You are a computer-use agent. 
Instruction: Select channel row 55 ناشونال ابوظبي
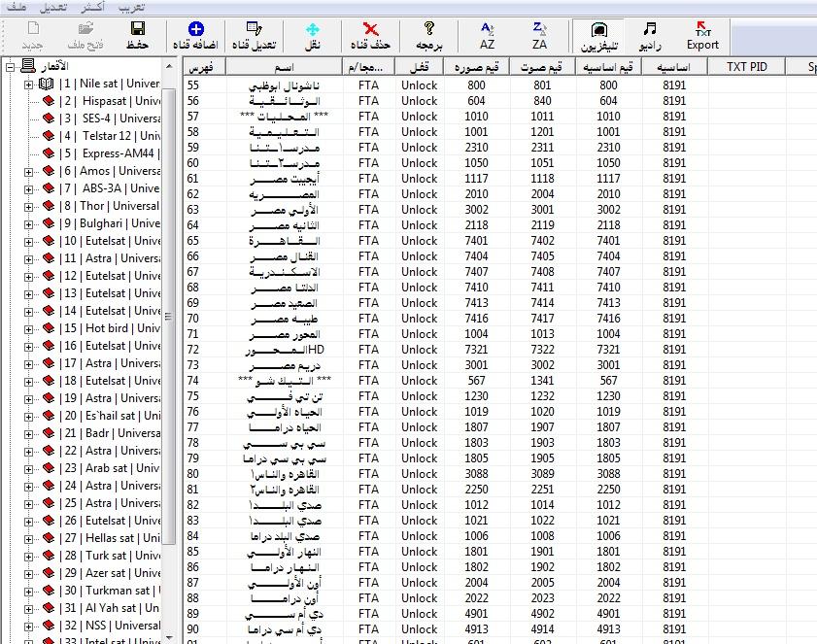[x=499, y=85]
